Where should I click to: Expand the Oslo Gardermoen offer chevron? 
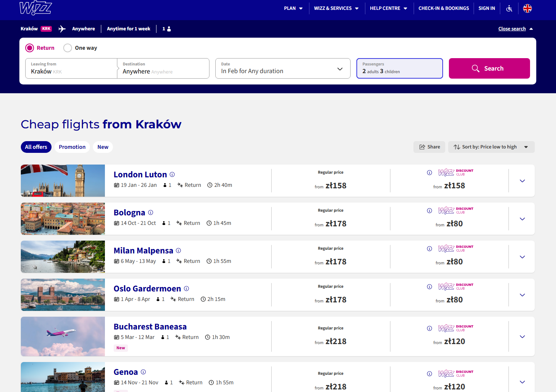tap(522, 295)
